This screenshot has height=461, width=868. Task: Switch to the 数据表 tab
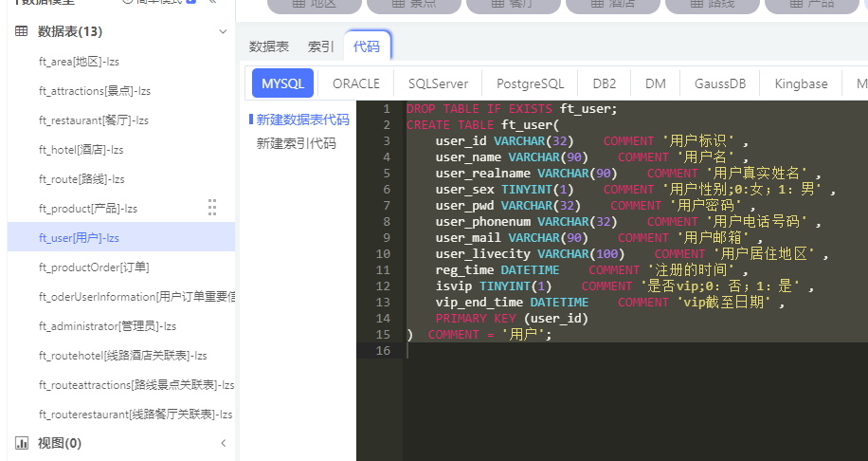(x=269, y=46)
